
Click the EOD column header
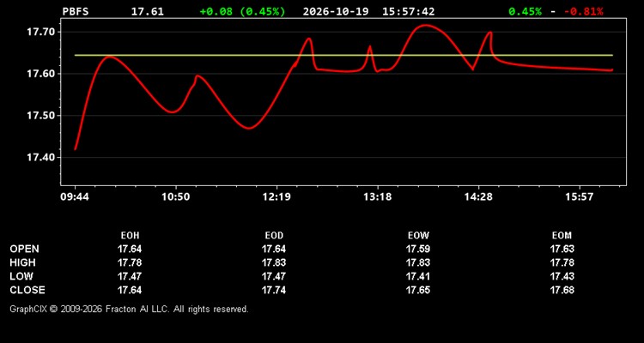(274, 236)
